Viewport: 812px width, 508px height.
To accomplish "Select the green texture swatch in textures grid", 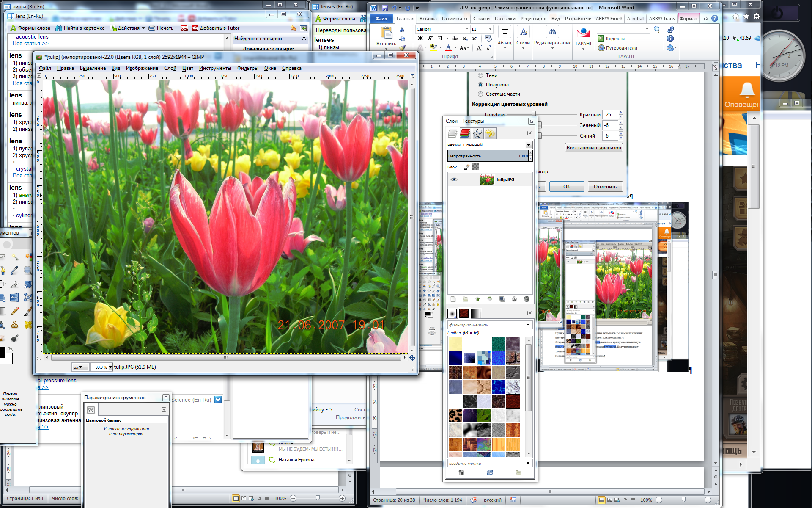I will pyautogui.click(x=499, y=343).
